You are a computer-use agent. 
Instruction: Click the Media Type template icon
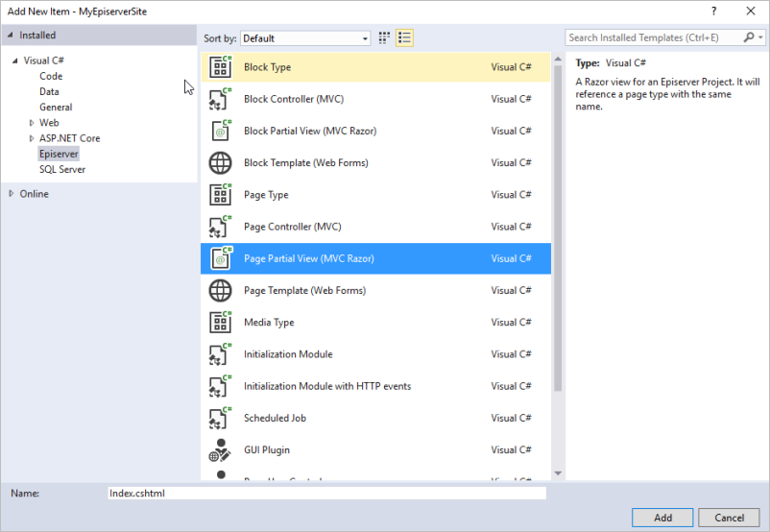pyautogui.click(x=221, y=323)
